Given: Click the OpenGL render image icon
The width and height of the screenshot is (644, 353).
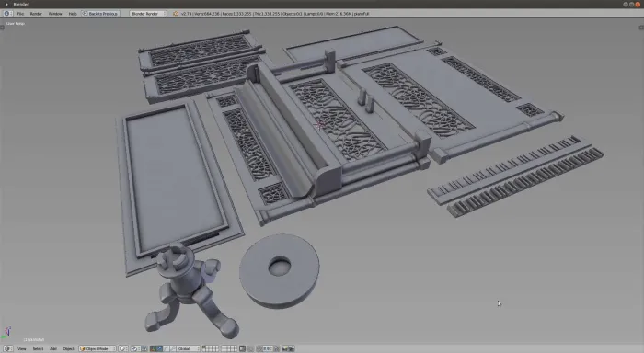Looking at the screenshot, I should click(284, 348).
